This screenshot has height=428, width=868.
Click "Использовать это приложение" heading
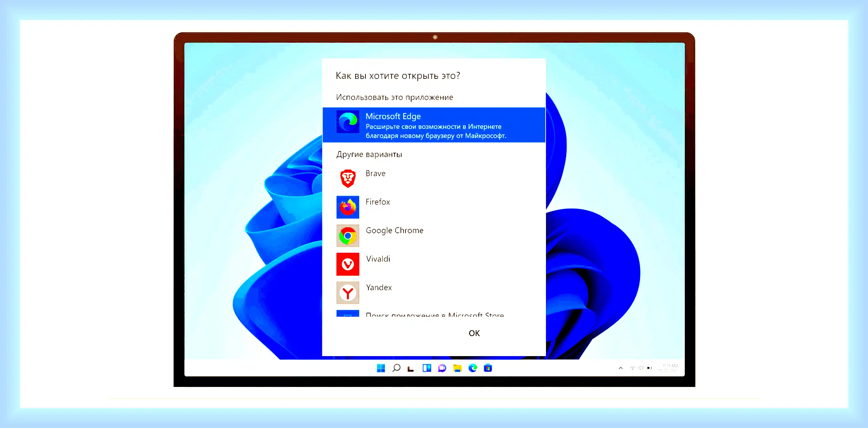click(x=395, y=97)
